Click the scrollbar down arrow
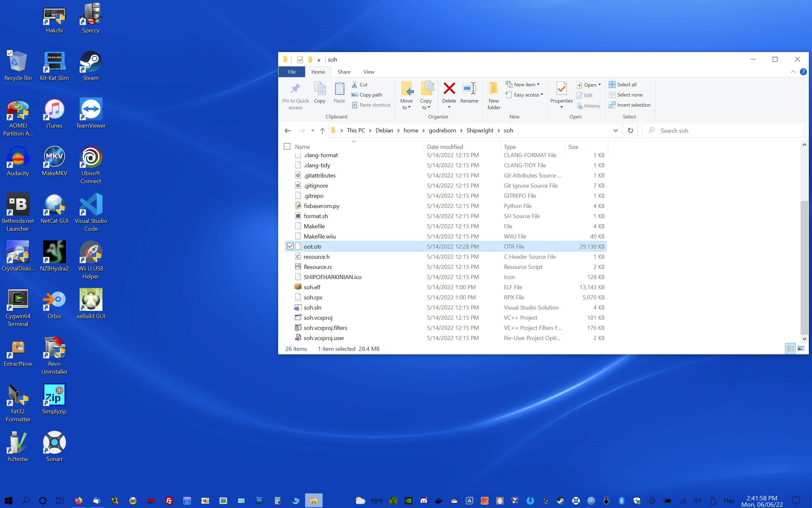The image size is (812, 508). click(x=804, y=338)
